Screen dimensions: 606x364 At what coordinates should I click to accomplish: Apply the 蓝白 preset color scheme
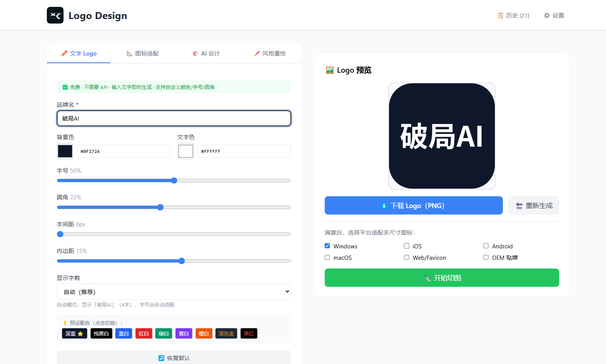tap(124, 334)
